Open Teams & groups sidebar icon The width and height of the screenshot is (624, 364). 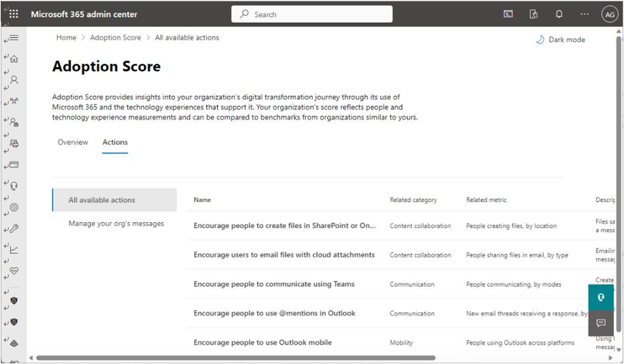(14, 101)
